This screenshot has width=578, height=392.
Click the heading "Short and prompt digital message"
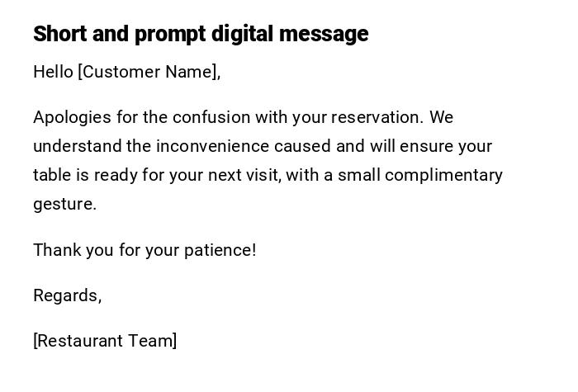click(201, 34)
